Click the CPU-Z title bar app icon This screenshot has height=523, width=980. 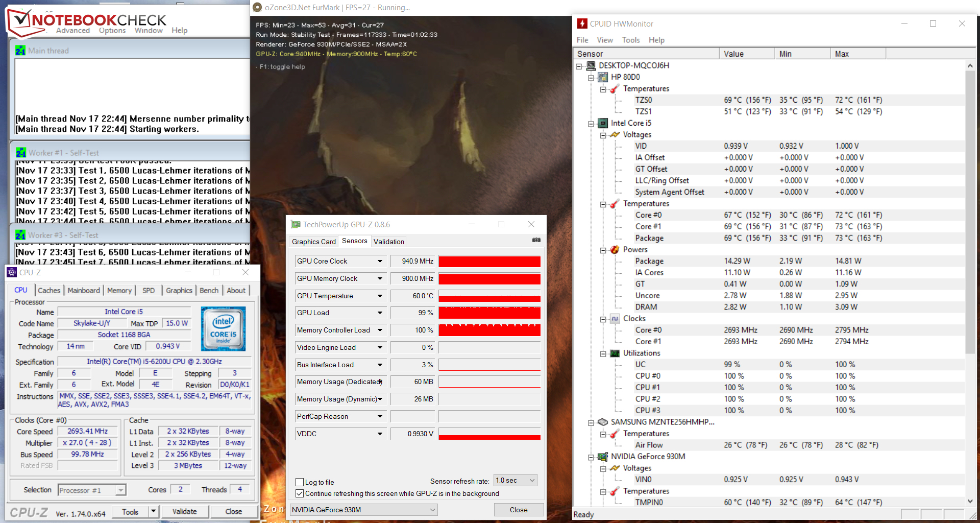pyautogui.click(x=12, y=272)
